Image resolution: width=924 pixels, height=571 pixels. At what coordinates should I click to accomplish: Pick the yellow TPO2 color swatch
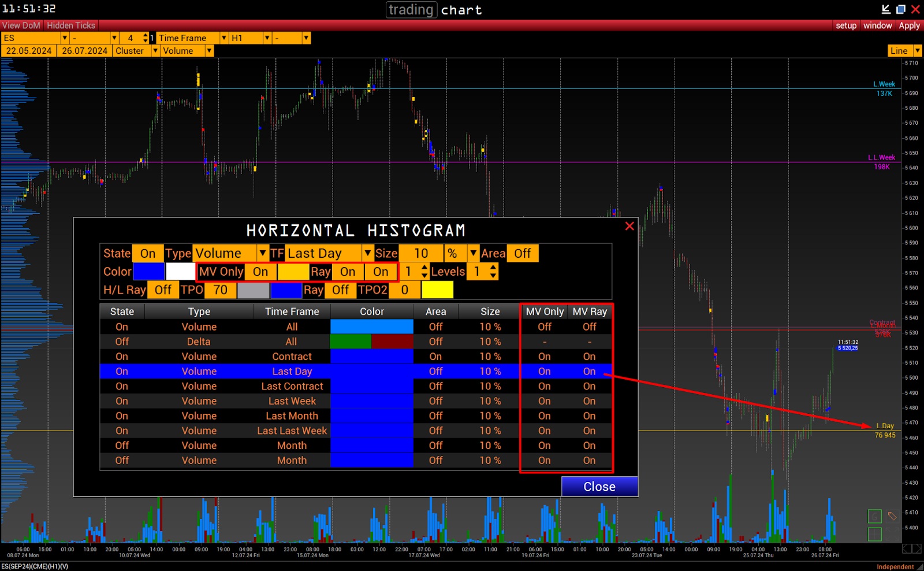click(x=437, y=290)
